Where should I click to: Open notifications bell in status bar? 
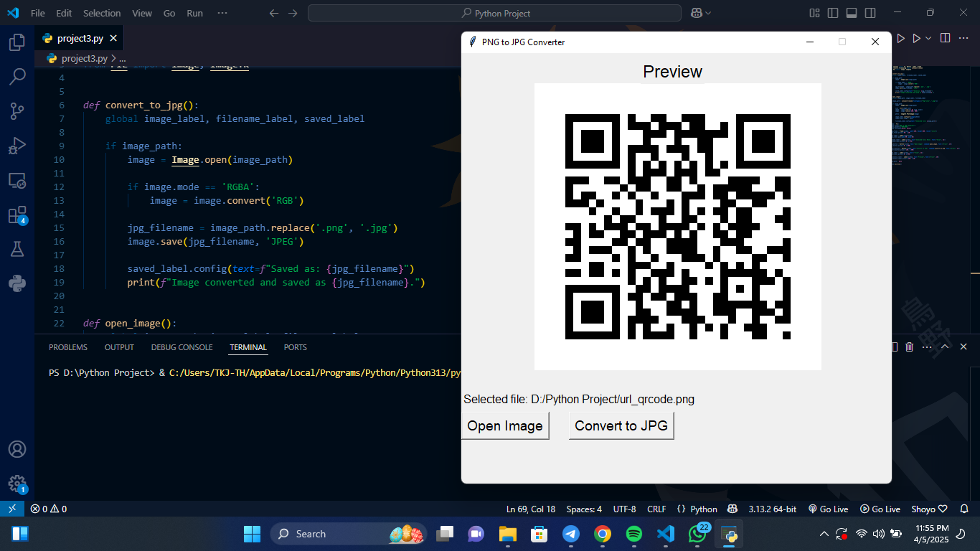click(964, 509)
